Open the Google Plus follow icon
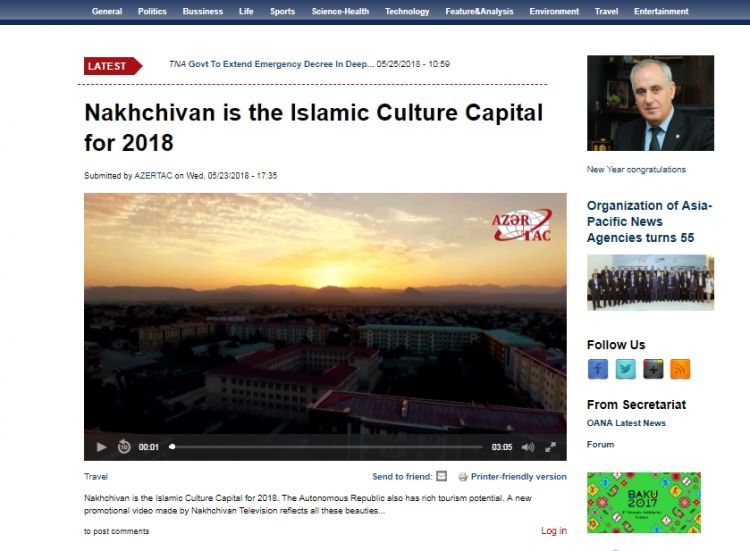Image resolution: width=750 pixels, height=551 pixels. click(x=653, y=369)
